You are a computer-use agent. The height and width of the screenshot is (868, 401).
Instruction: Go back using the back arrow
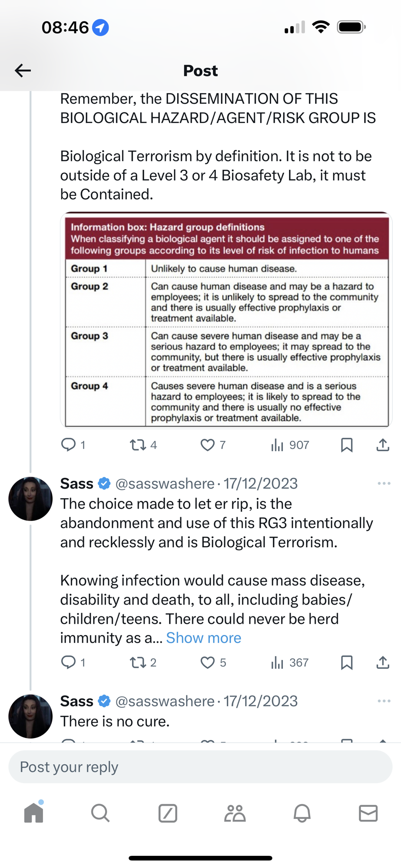[23, 70]
